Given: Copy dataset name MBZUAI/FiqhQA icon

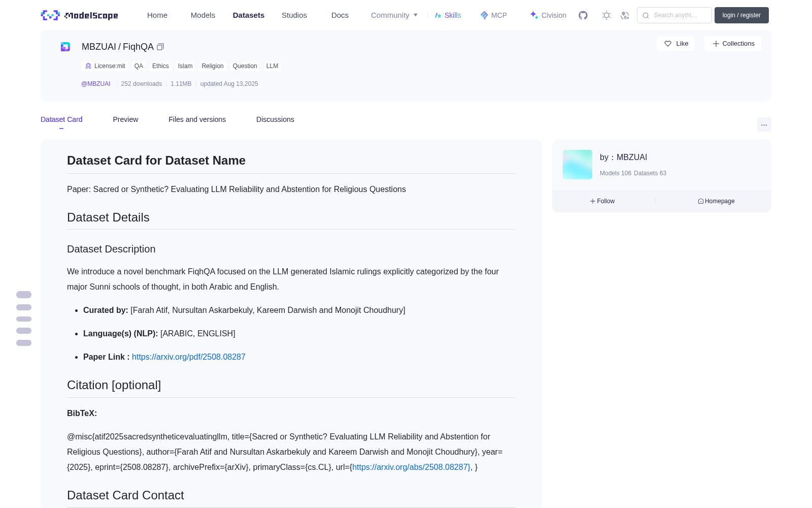Looking at the screenshot, I should (160, 47).
